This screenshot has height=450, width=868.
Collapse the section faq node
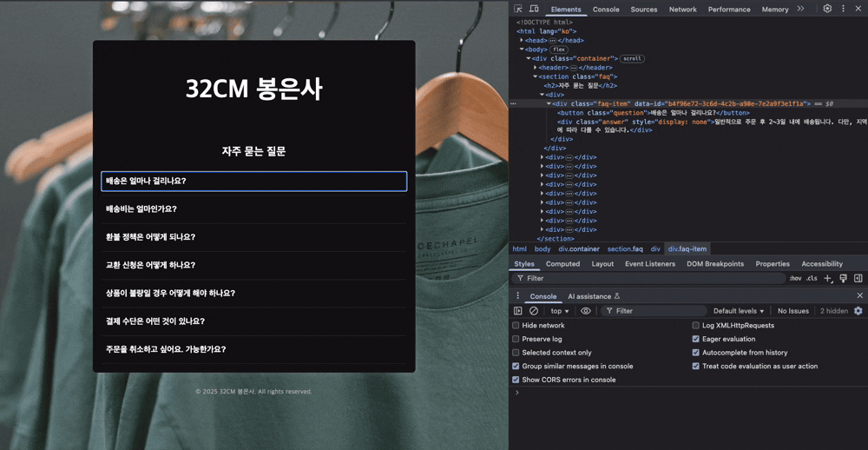click(535, 76)
